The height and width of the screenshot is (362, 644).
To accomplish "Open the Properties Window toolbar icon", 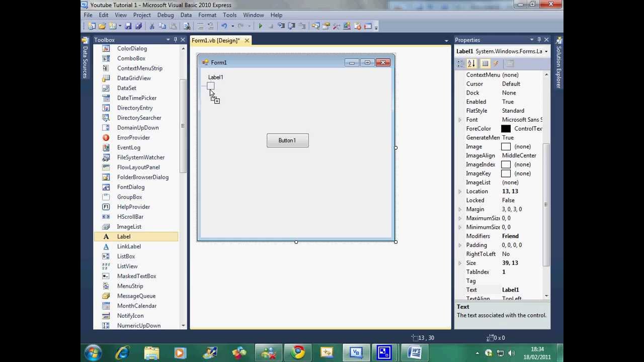I will [x=326, y=26].
